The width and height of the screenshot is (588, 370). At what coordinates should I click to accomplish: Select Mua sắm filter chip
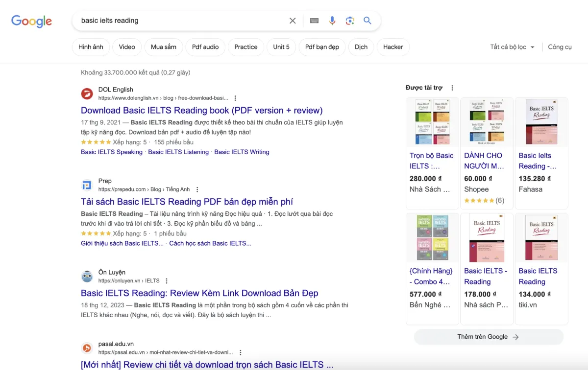[164, 47]
